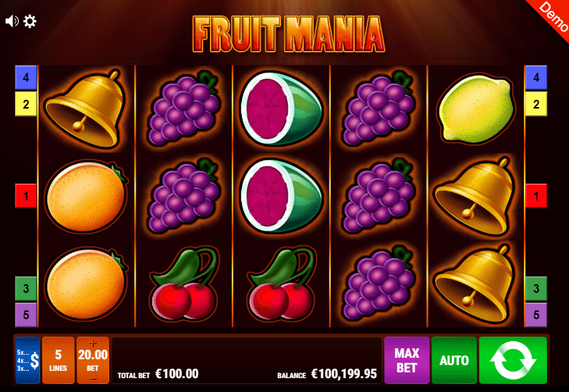Click the balance amount display
The width and height of the screenshot is (569, 392).
(x=344, y=374)
